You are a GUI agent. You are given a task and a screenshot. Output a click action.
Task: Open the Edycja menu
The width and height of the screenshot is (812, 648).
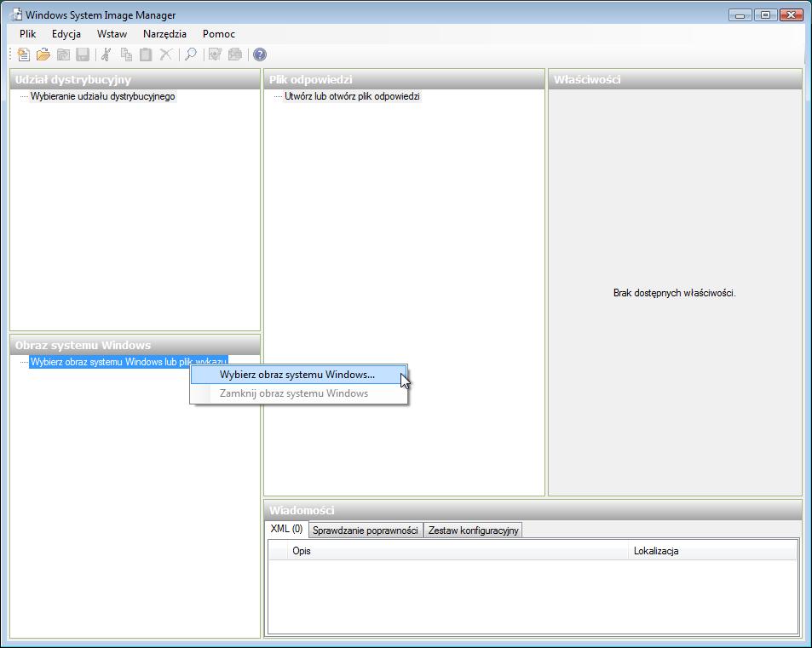pyautogui.click(x=66, y=34)
